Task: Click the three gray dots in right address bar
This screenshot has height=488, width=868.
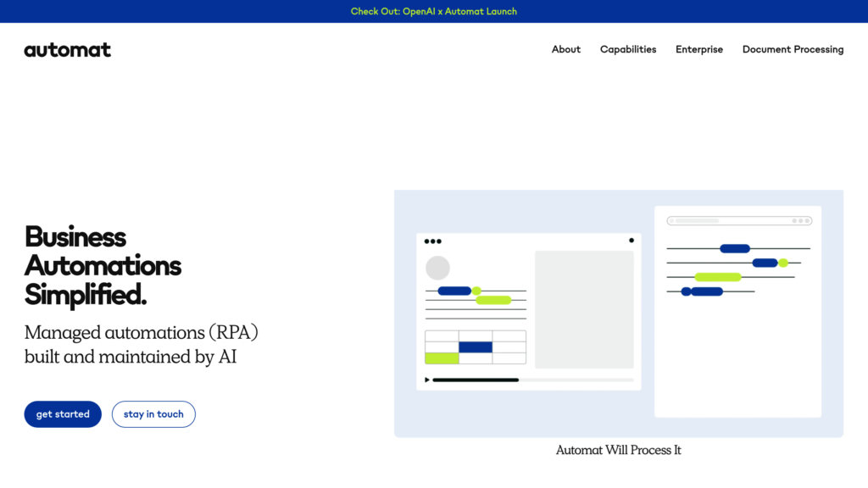Action: [801, 221]
